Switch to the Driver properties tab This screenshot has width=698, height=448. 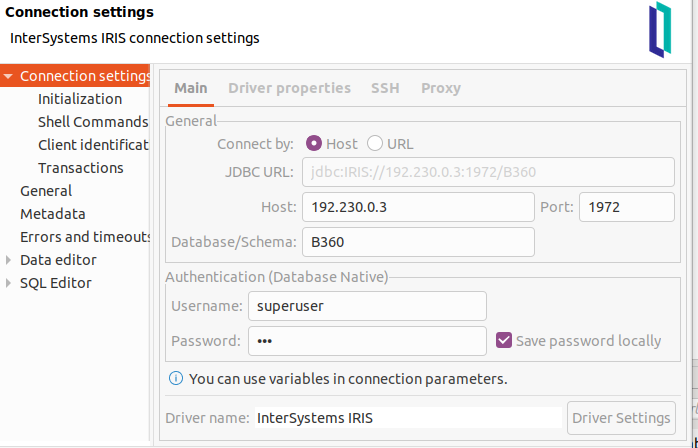coord(289,88)
